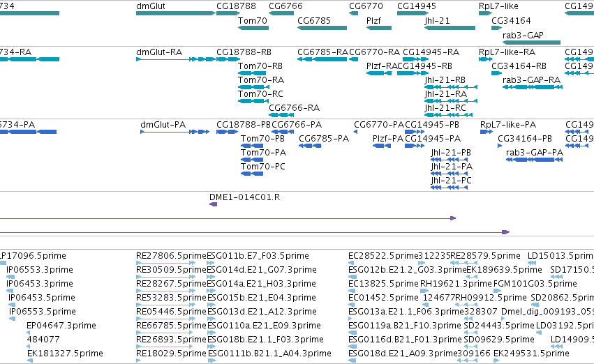Select protein Jhl-21-PB
This screenshot has height=364, width=594.
coord(450,160)
